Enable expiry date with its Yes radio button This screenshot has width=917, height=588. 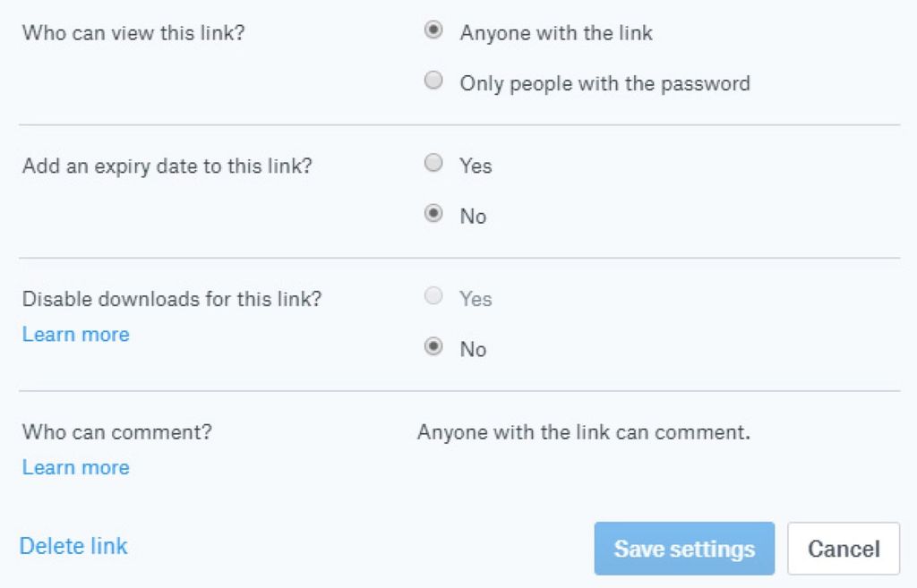pyautogui.click(x=433, y=163)
